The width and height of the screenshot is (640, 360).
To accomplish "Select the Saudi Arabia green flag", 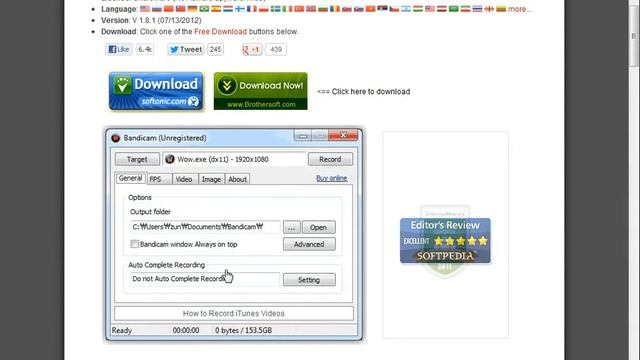I will [453, 9].
